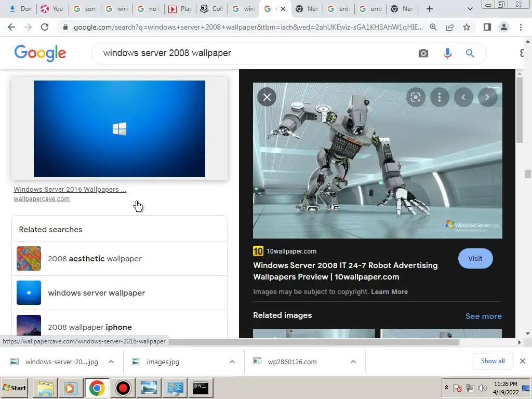The height and width of the screenshot is (399, 532).
Task: Select related search windows server wallpaper
Action: pos(119,293)
